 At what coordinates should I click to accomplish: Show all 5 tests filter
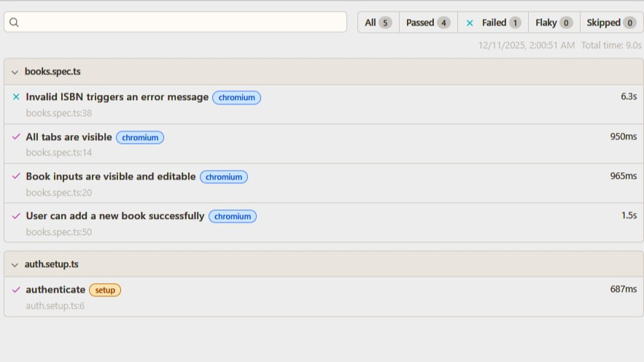click(378, 23)
